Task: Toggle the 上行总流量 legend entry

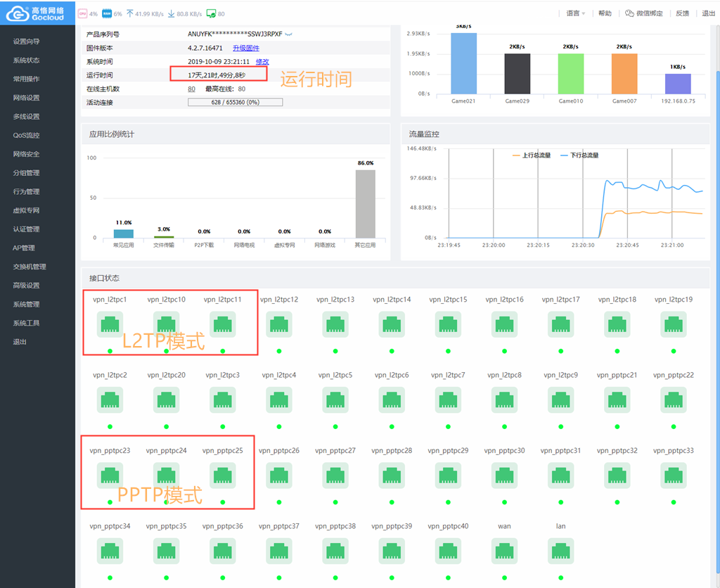Action: pyautogui.click(x=532, y=155)
